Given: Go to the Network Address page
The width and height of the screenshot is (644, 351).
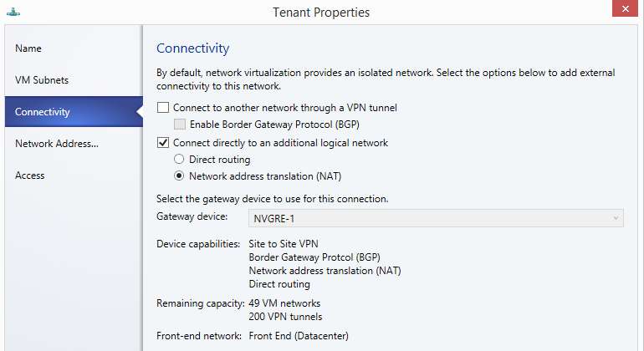Looking at the screenshot, I should pos(57,144).
